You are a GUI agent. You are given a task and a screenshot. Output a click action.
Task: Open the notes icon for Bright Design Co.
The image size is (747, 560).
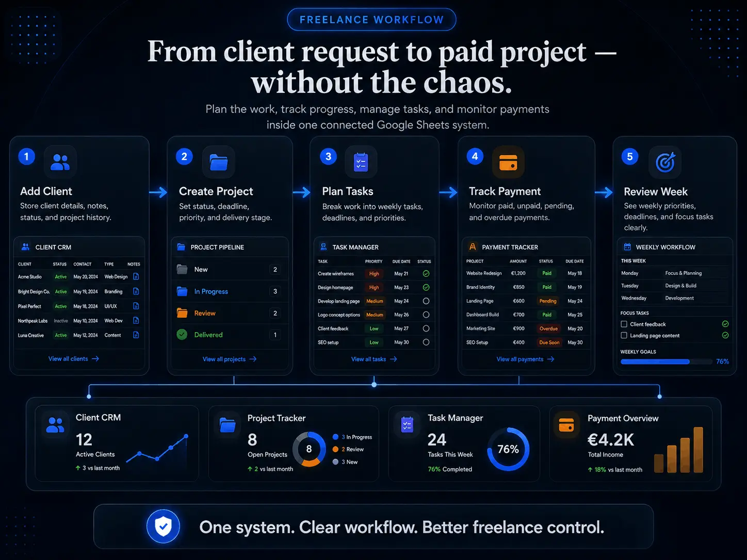(136, 291)
